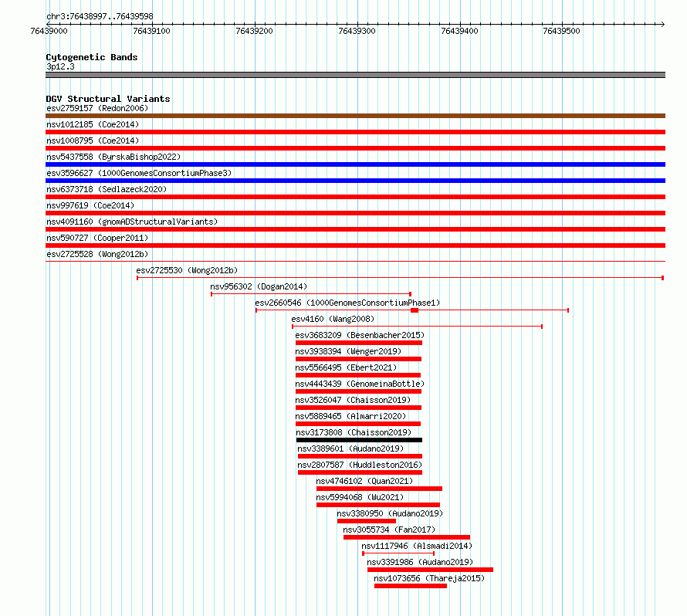Click red bar under nsv4746102 (Quan2021)
687x616 pixels.
point(380,489)
